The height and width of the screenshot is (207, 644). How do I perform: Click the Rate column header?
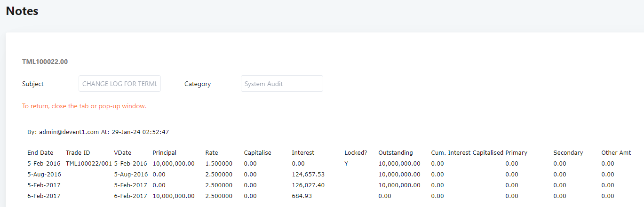(212, 153)
